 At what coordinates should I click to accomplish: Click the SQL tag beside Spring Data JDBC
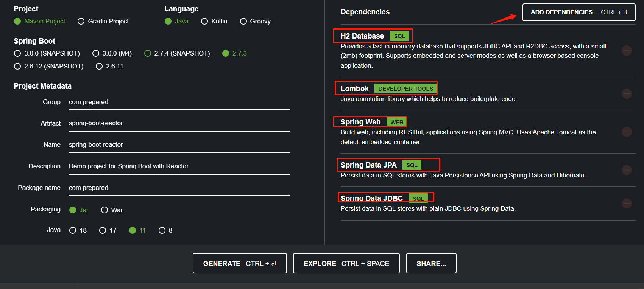(418, 198)
